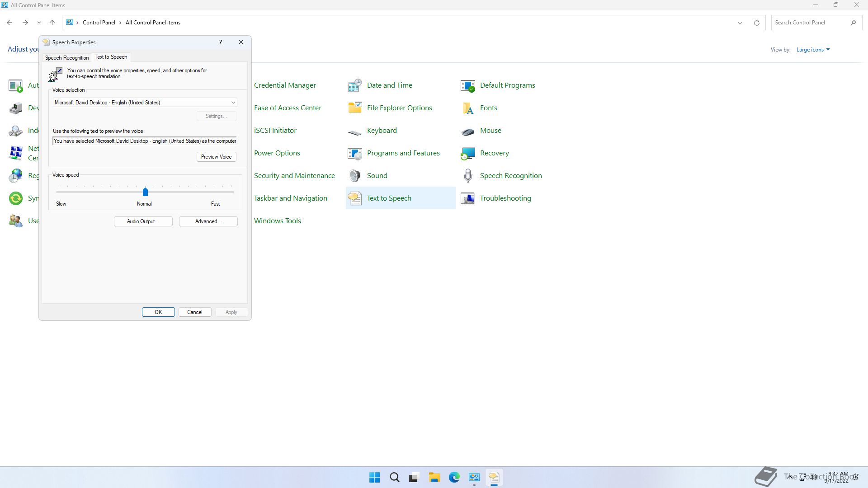Open Troubleshooting icon

click(x=468, y=198)
